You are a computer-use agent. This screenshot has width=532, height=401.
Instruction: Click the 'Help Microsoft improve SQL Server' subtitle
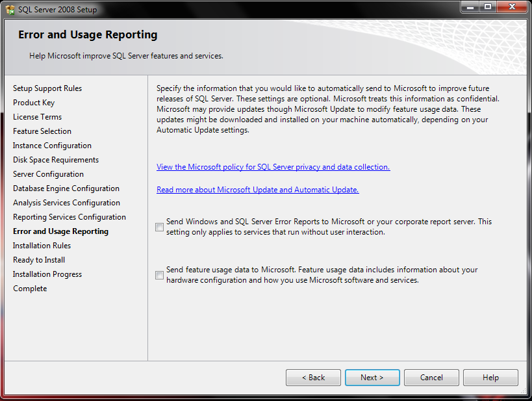pos(126,56)
